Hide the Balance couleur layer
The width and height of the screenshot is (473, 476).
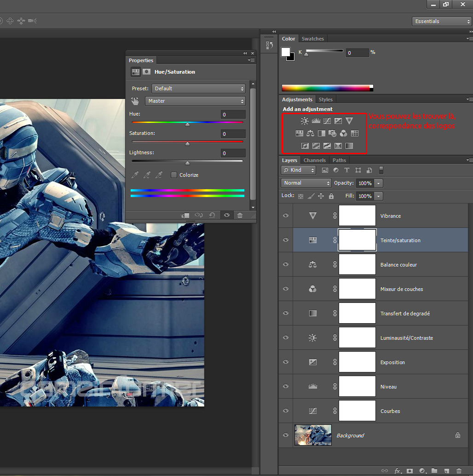pos(286,264)
